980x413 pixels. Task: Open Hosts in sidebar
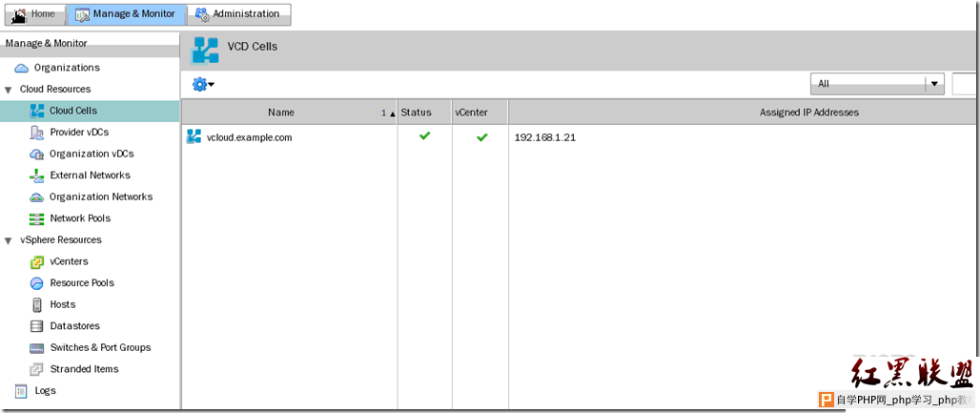(x=63, y=305)
